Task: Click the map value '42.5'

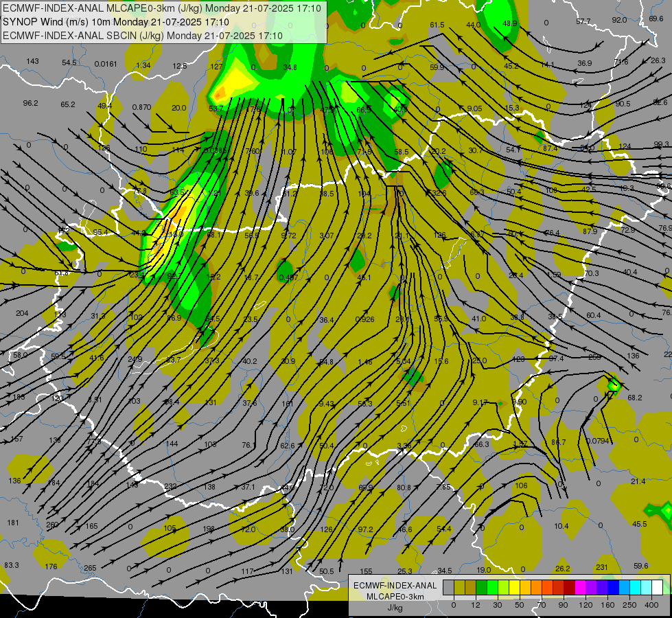Action: 589,189
